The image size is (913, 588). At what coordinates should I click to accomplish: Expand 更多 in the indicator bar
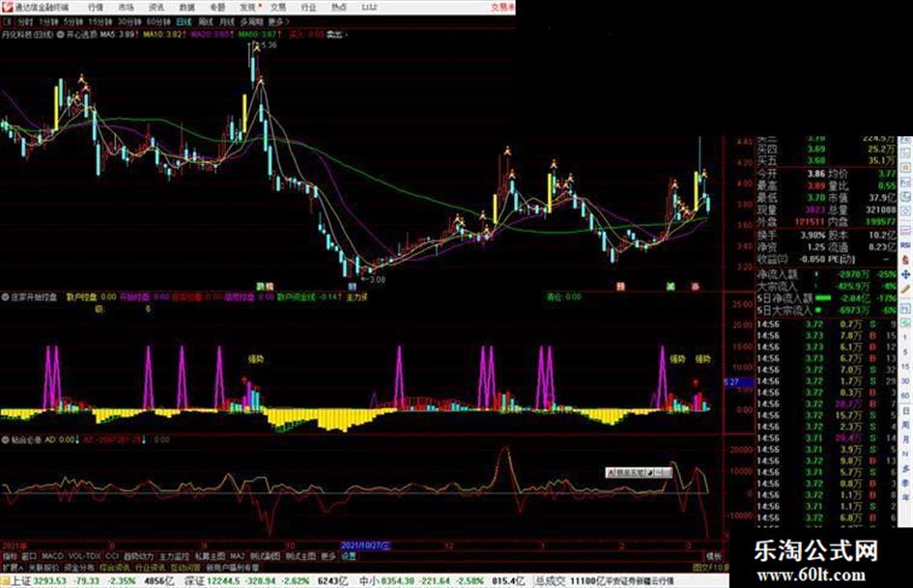[x=329, y=556]
